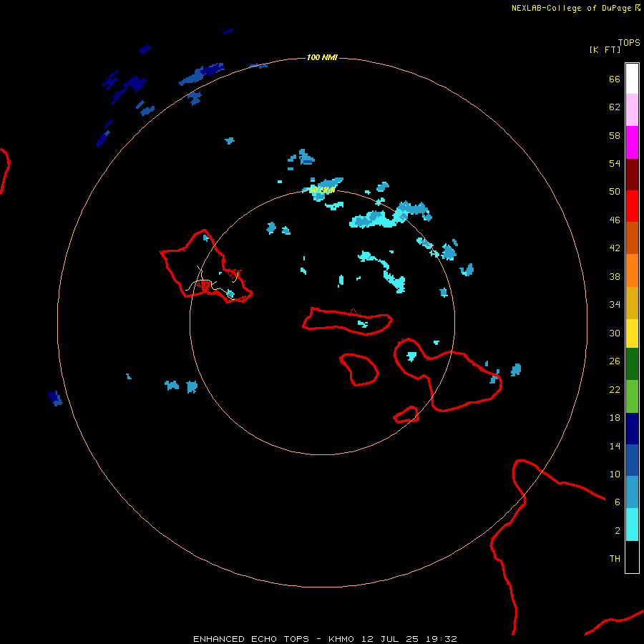
Task: Click the 12 JUL 25 19:32 timestamp
Action: 409,639
